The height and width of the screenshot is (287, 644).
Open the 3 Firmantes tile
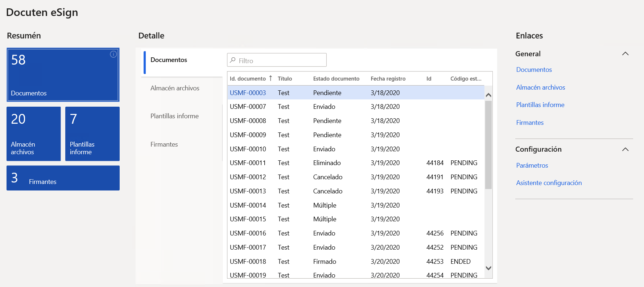click(x=63, y=178)
